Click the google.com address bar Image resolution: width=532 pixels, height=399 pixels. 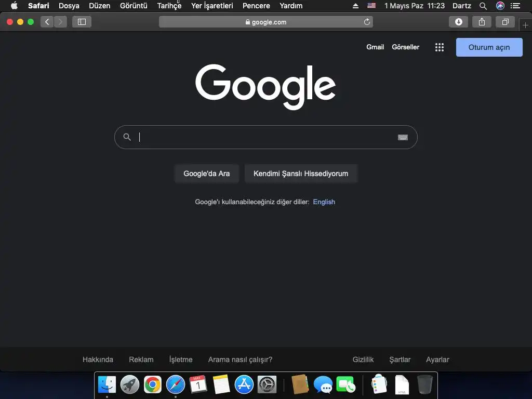265,22
